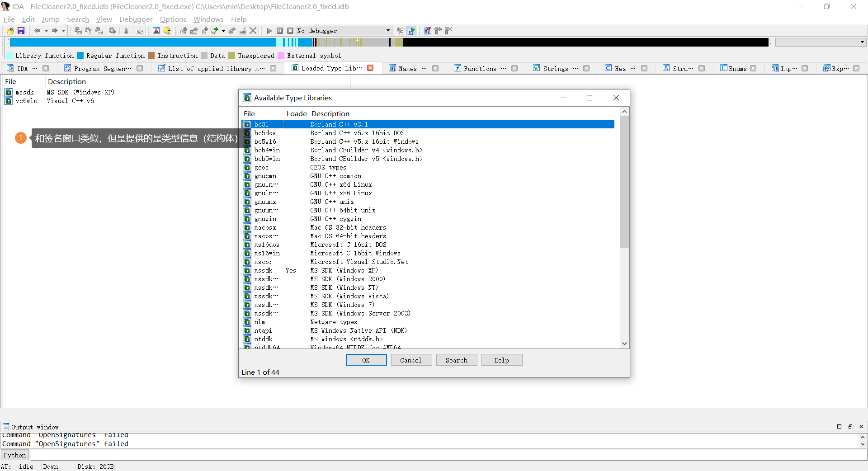Save the database with the floppy disk icon

pos(21,31)
